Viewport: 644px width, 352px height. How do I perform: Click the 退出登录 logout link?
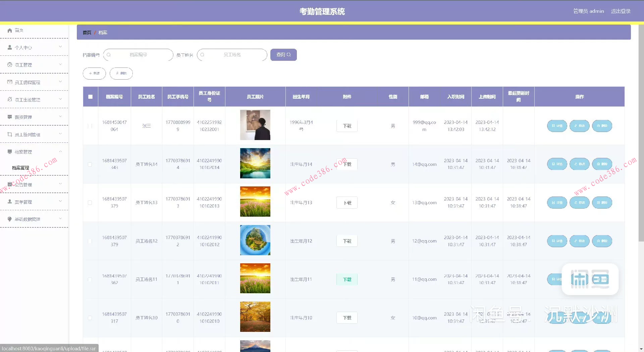pyautogui.click(x=620, y=11)
